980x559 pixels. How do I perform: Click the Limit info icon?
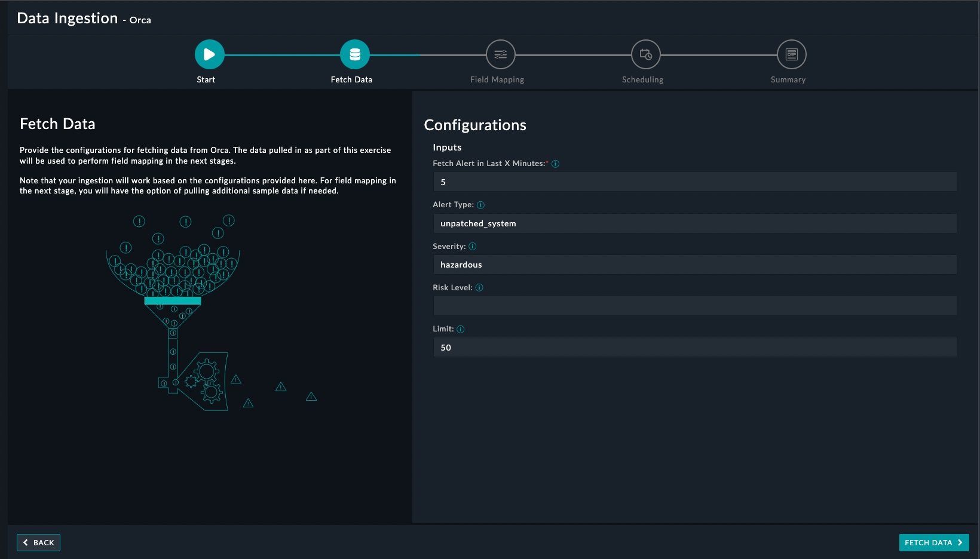coord(461,329)
